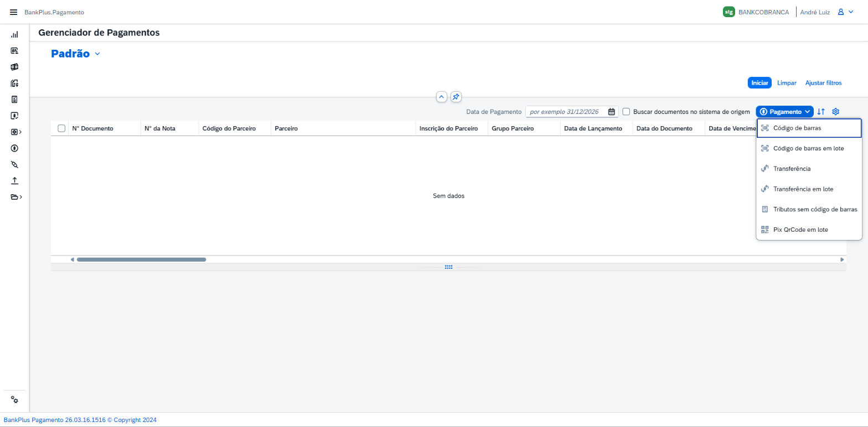This screenshot has width=868, height=427.
Task: Open the André Luiz user menu
Action: point(845,12)
